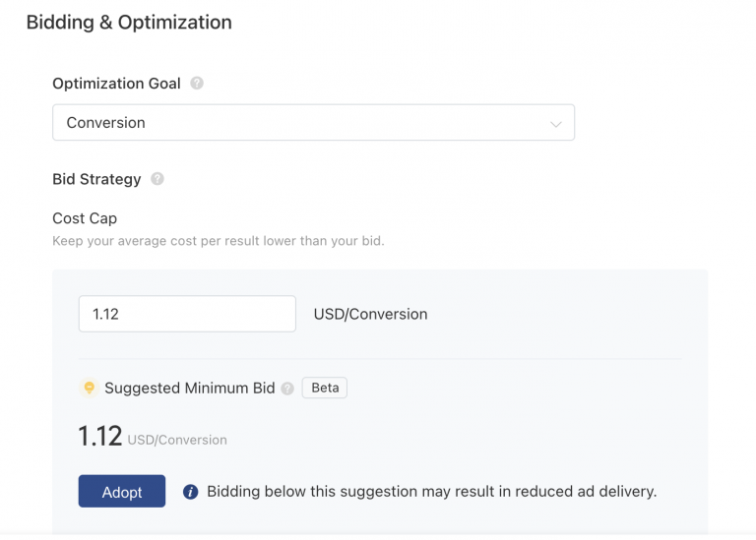Click the Bidding & Optimization heading
The image size is (756, 540).
pyautogui.click(x=129, y=22)
